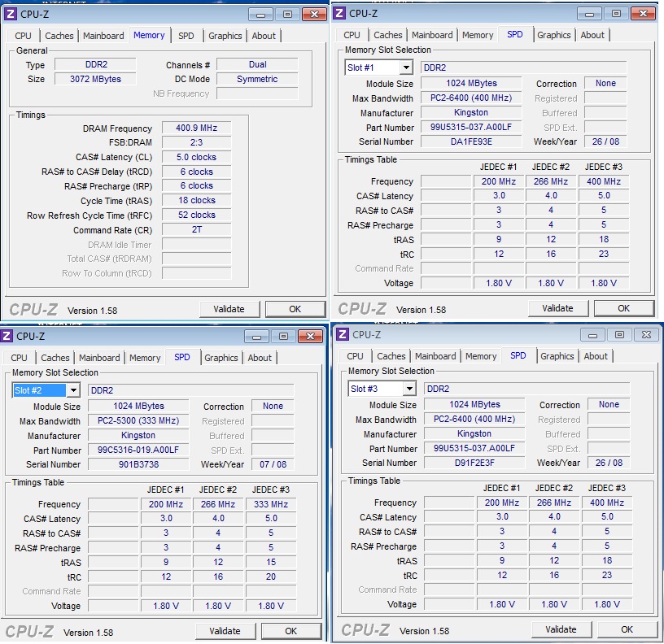Open Graphics tab in Slot #3 window

(x=557, y=356)
